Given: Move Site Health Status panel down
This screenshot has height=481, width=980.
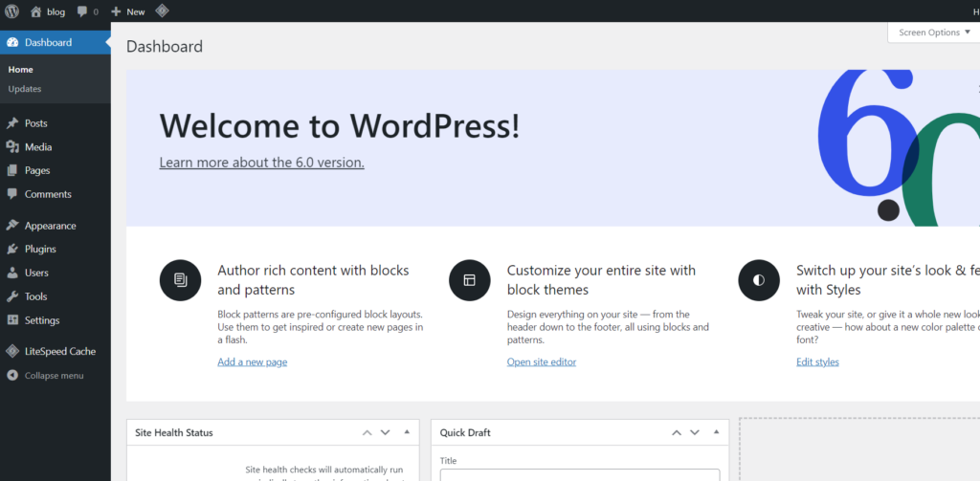Looking at the screenshot, I should pyautogui.click(x=385, y=432).
